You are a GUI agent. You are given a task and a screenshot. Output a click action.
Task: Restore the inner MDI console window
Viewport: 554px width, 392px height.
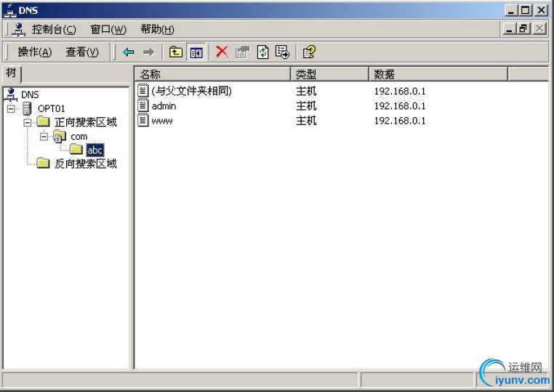(x=523, y=28)
